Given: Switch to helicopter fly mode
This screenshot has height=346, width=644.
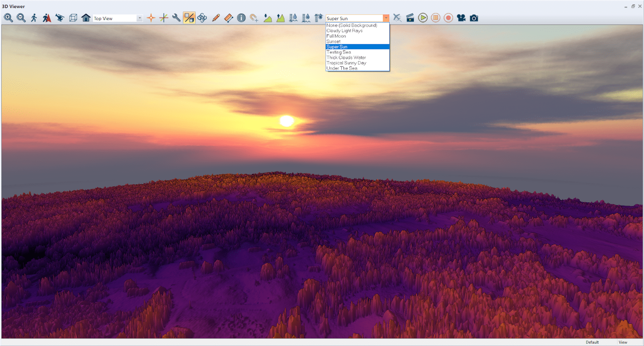Looking at the screenshot, I should (x=60, y=18).
